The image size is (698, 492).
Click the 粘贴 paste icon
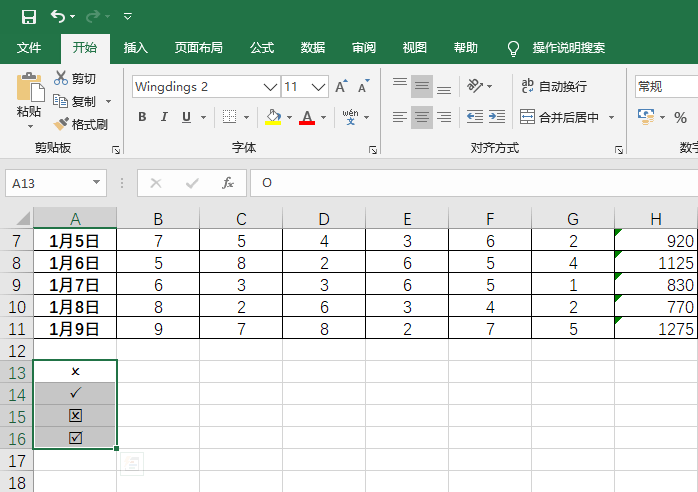pos(30,87)
